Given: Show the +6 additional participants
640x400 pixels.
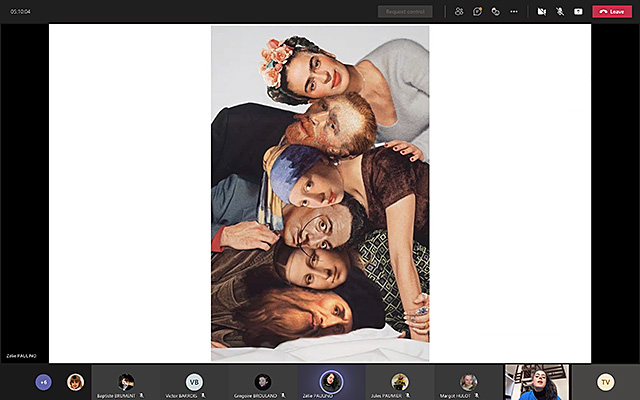Looking at the screenshot, I should point(44,382).
